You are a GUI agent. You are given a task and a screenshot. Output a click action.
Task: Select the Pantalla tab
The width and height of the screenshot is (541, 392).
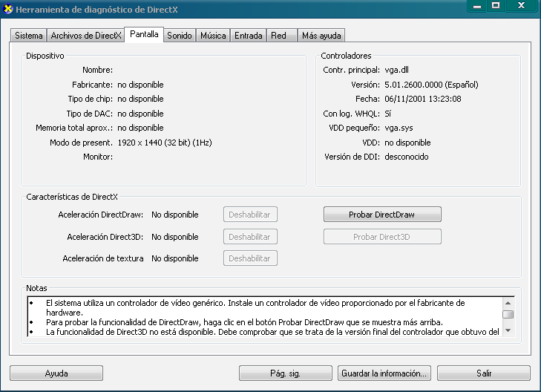point(144,34)
